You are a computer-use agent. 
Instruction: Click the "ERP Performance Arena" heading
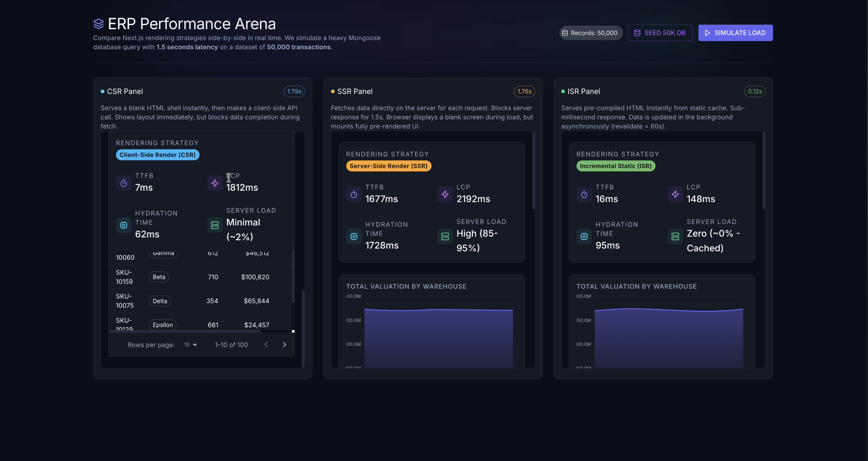point(192,24)
